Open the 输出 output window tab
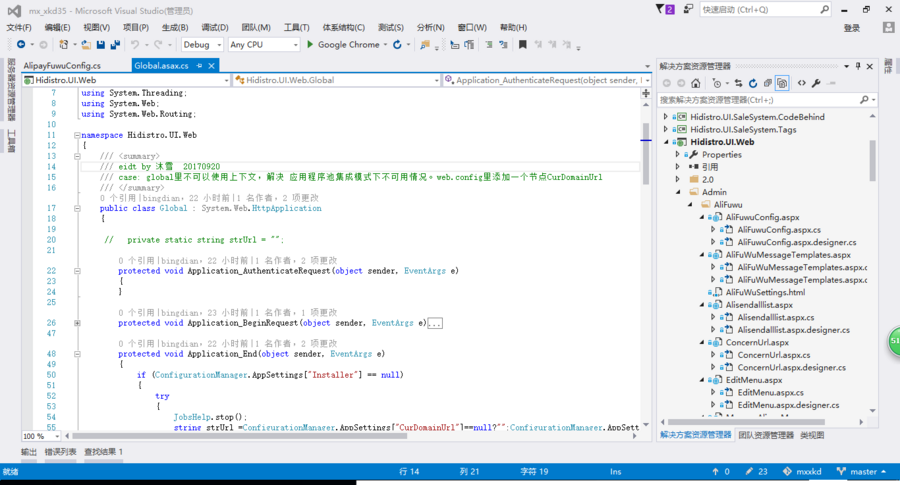Image resolution: width=900 pixels, height=485 pixels. click(29, 452)
